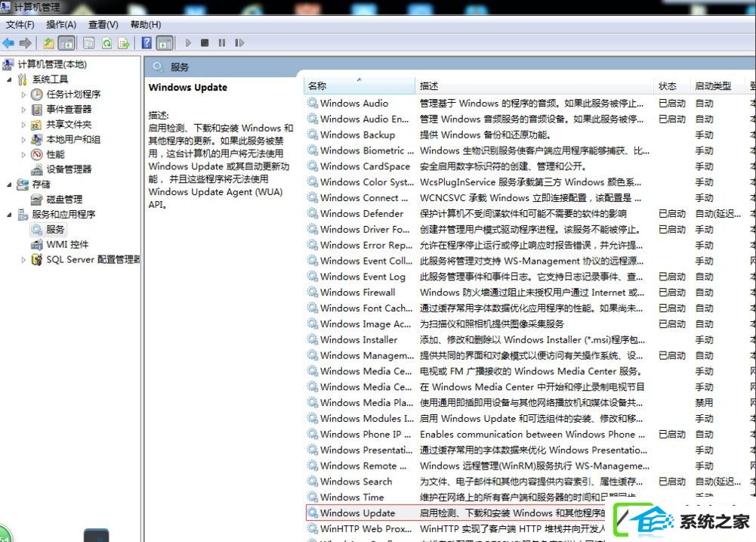Click the clock icon beside 任务计划程序

click(x=37, y=94)
